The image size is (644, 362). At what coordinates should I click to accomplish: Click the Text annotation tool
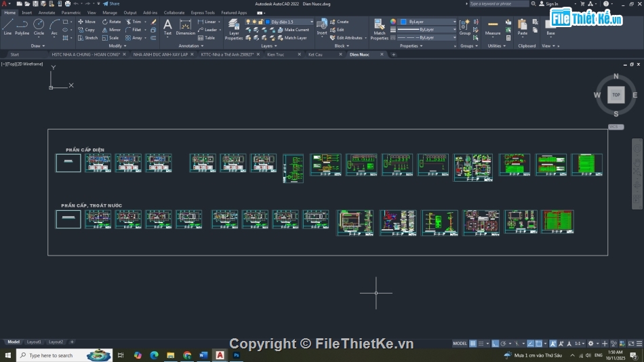(167, 26)
